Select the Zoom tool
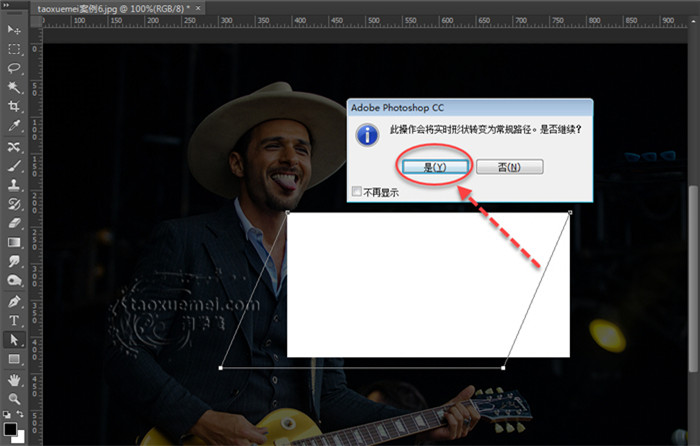700x446 pixels. 14,398
